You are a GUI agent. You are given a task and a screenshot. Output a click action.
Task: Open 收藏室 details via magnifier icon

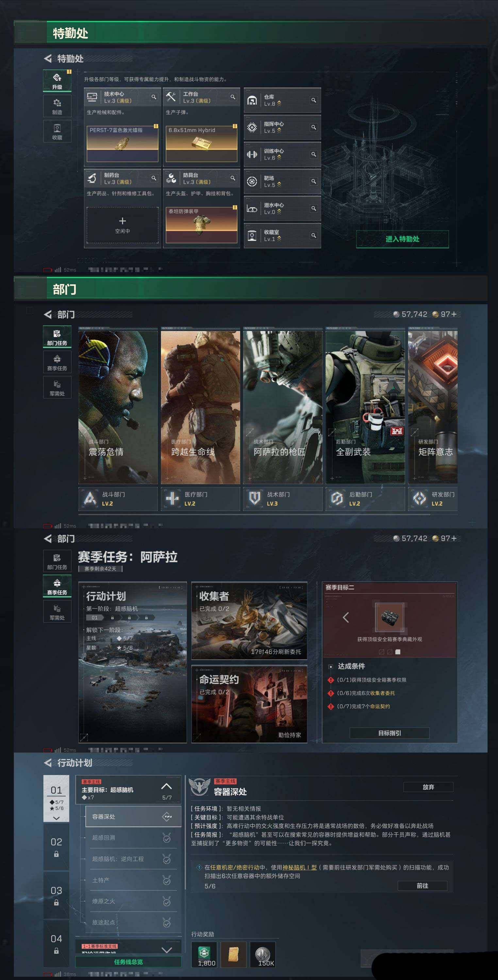313,235
